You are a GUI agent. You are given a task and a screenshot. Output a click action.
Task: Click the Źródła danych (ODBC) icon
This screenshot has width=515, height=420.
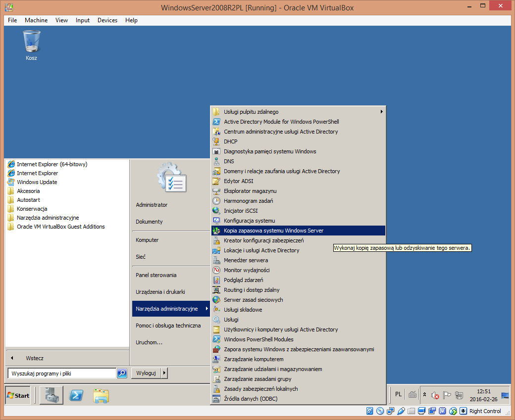pyautogui.click(x=216, y=399)
